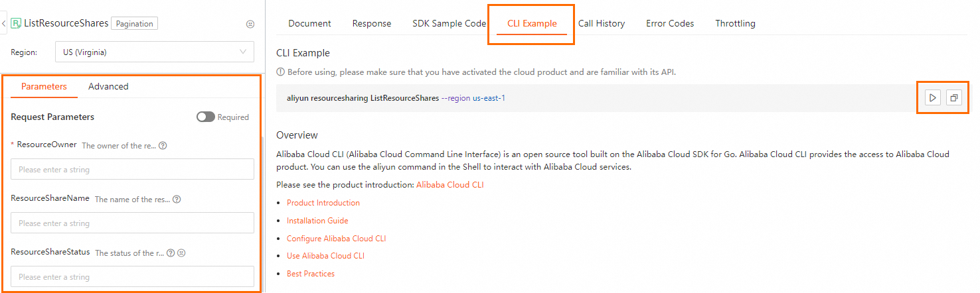980x293 pixels.
Task: Click the feedback face icon beside ListResourceShares
Action: 250,24
